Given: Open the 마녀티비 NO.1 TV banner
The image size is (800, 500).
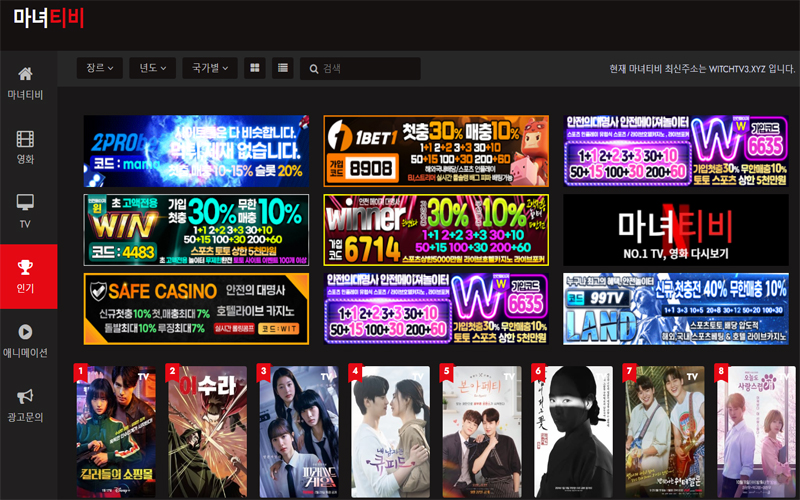Looking at the screenshot, I should pyautogui.click(x=676, y=230).
